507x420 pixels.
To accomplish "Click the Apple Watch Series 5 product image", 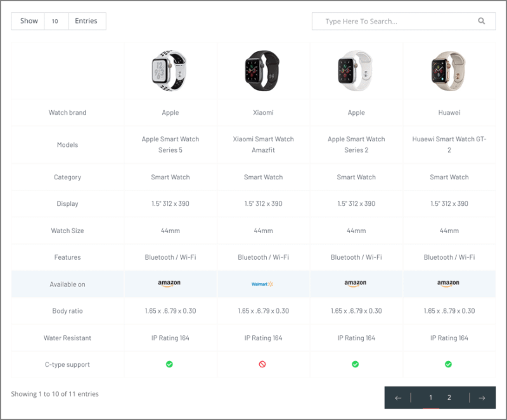I will (170, 70).
